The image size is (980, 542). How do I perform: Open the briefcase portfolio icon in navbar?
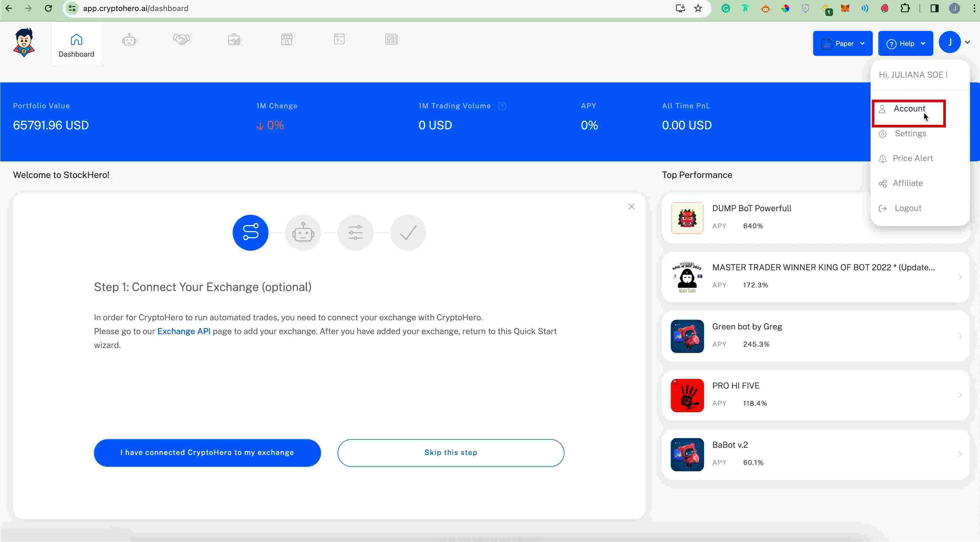pos(234,40)
